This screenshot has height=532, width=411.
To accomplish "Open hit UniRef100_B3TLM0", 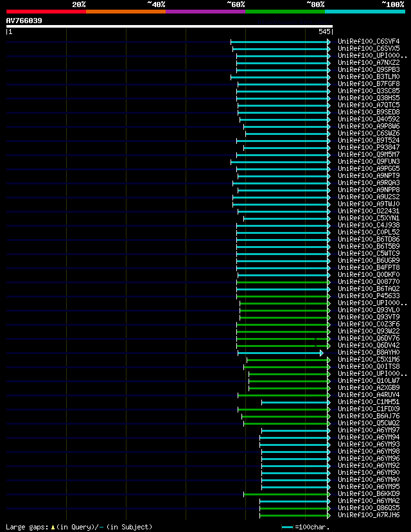I will pyautogui.click(x=369, y=76).
